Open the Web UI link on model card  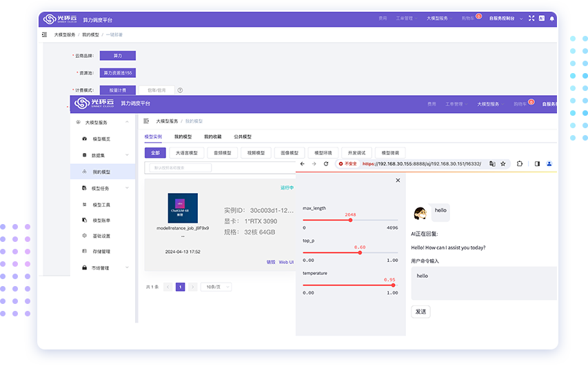click(x=286, y=262)
